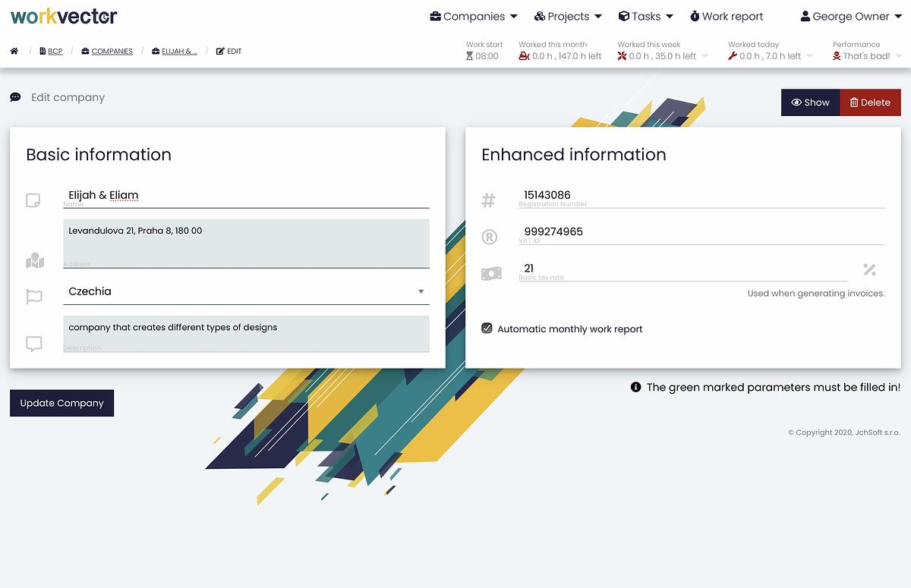Open the Czechia country dropdown
The height and width of the screenshot is (588, 911).
click(246, 291)
